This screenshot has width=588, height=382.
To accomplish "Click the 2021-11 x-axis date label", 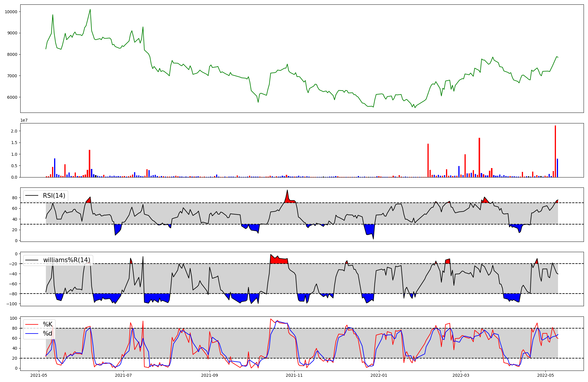I will coord(294,375).
